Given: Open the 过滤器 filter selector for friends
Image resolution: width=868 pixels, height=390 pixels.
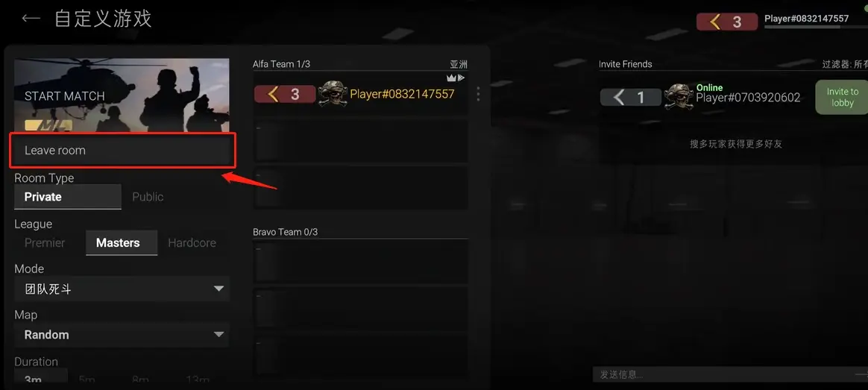Looking at the screenshot, I should (x=845, y=65).
